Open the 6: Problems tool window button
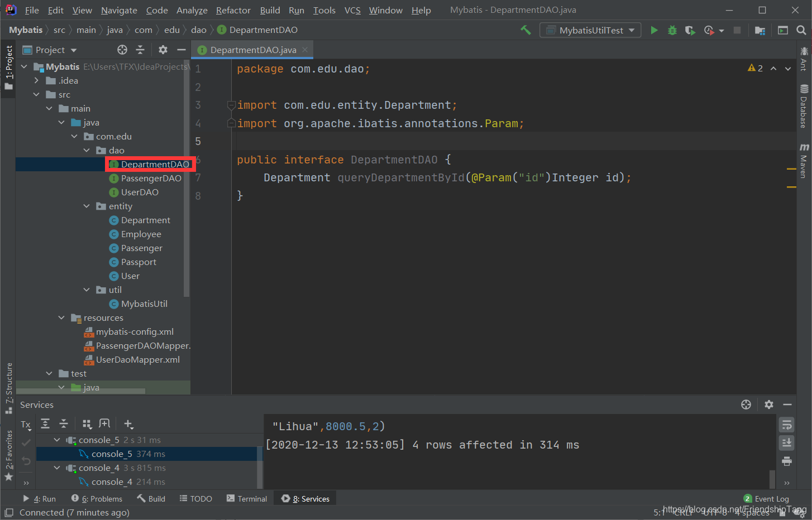Image resolution: width=812 pixels, height=520 pixels. (x=97, y=499)
